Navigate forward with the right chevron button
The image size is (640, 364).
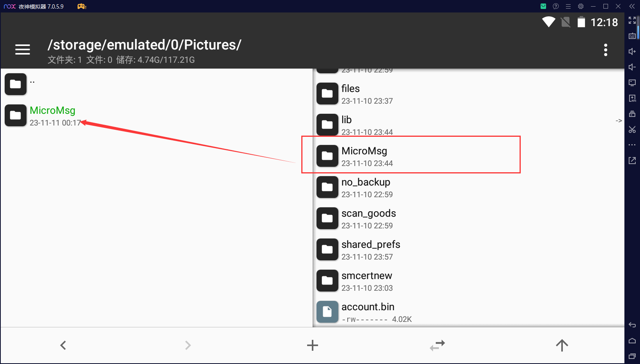tap(188, 345)
